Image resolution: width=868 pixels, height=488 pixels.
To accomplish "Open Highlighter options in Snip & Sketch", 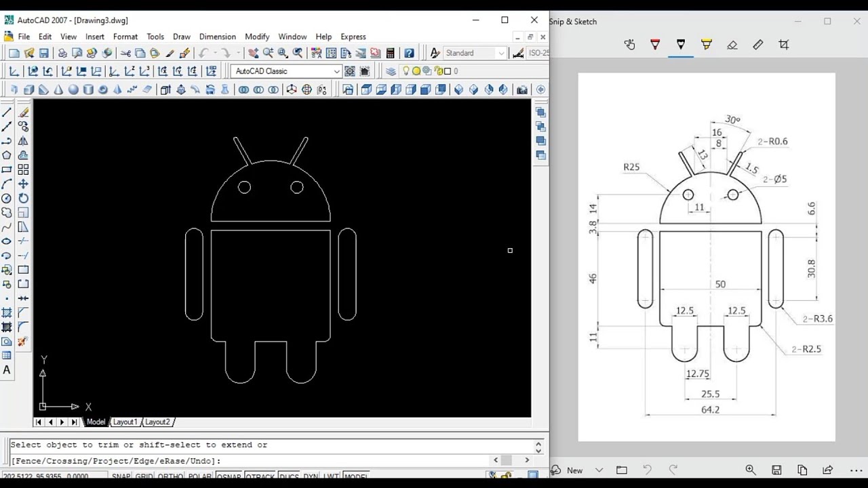I will pos(707,45).
